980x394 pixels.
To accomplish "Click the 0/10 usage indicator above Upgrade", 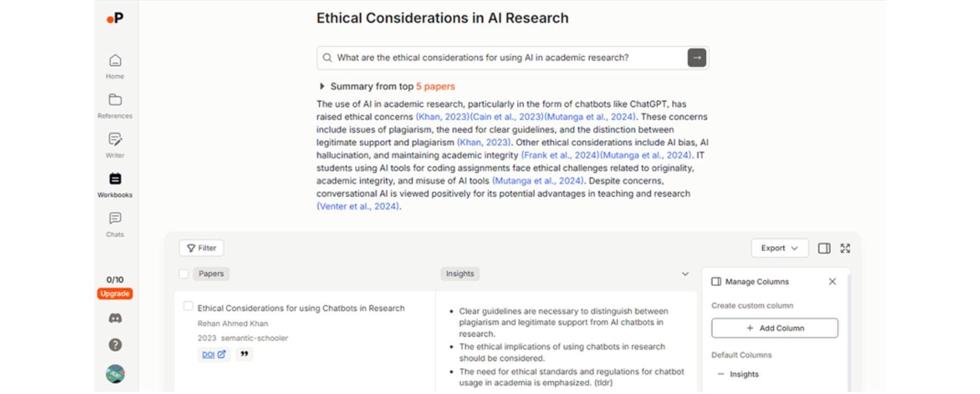I will pos(114,280).
